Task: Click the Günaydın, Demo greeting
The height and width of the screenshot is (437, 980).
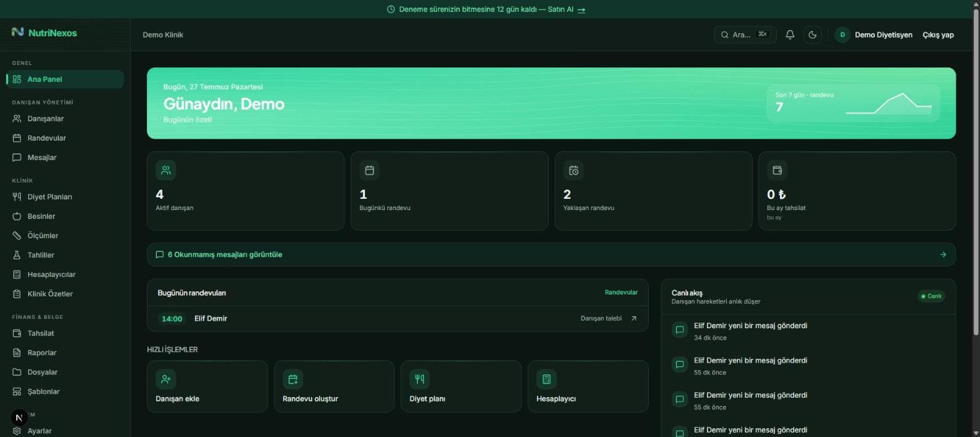Action: click(x=224, y=104)
